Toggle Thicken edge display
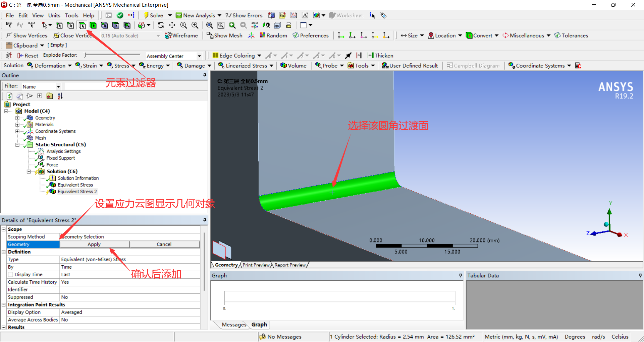The width and height of the screenshot is (644, 342). coord(380,56)
